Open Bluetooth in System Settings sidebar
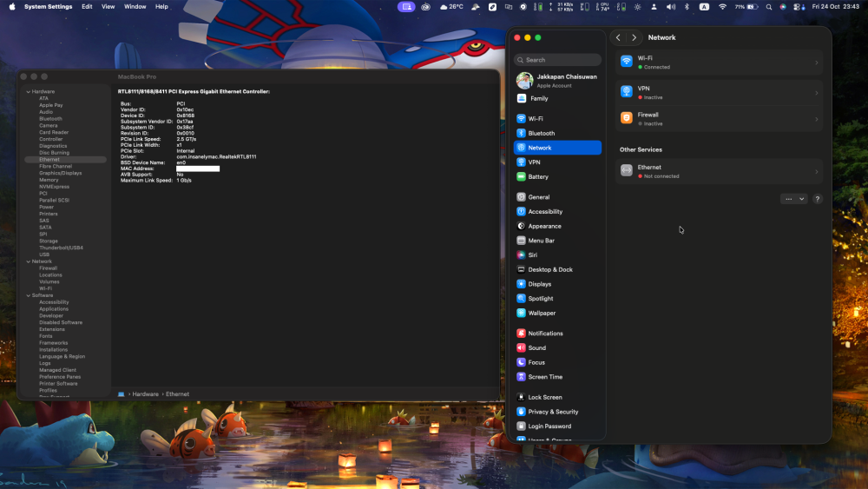 557,133
